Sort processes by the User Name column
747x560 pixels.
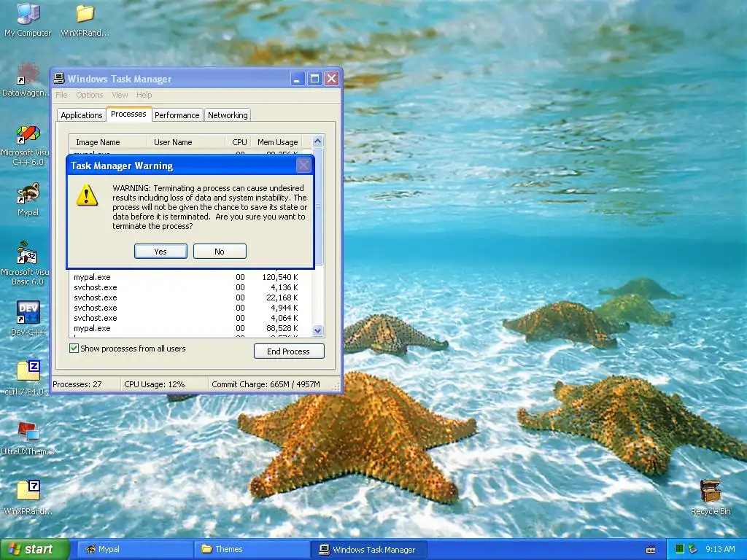click(x=186, y=142)
